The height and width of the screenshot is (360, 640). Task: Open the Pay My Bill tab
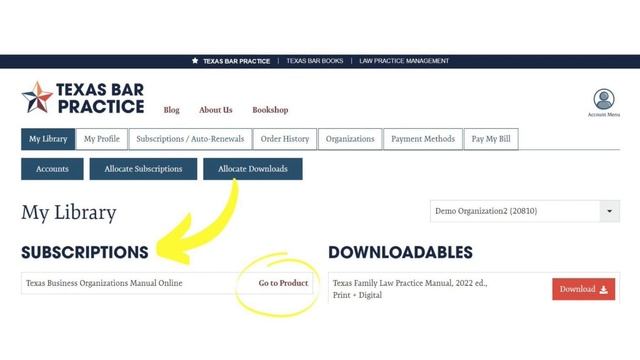[491, 139]
